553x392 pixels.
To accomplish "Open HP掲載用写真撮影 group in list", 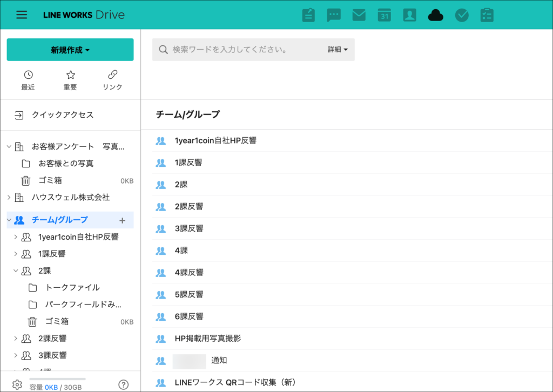I will 207,339.
